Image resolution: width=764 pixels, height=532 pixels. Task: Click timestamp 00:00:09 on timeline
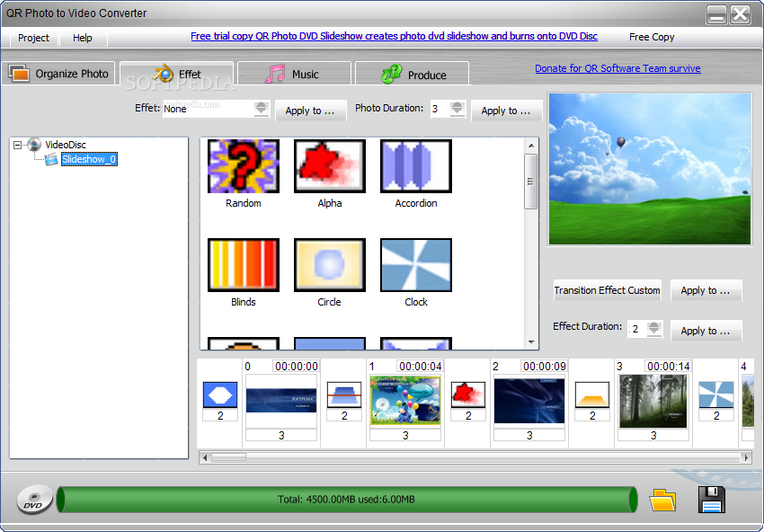click(545, 367)
